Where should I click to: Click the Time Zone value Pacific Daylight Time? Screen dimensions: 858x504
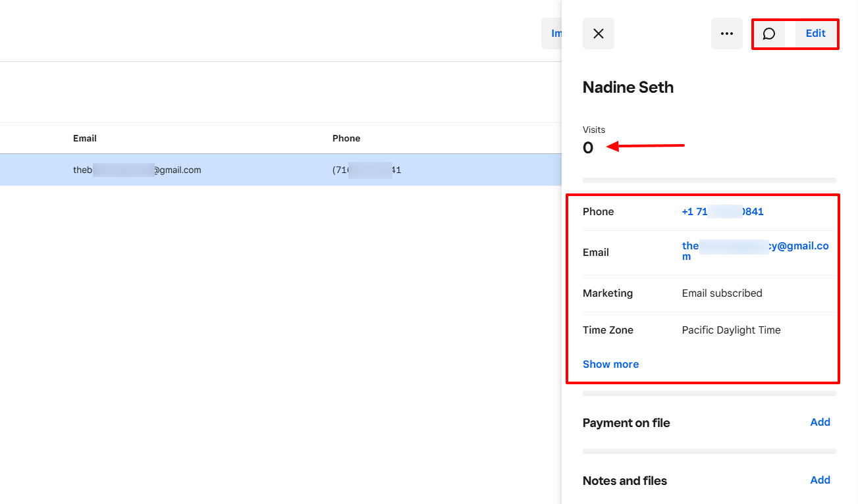point(731,330)
